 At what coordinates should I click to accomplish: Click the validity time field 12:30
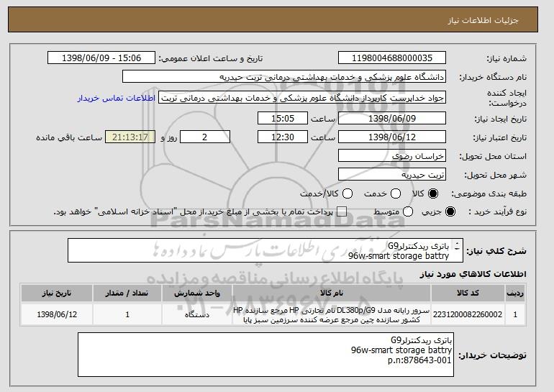(x=283, y=137)
